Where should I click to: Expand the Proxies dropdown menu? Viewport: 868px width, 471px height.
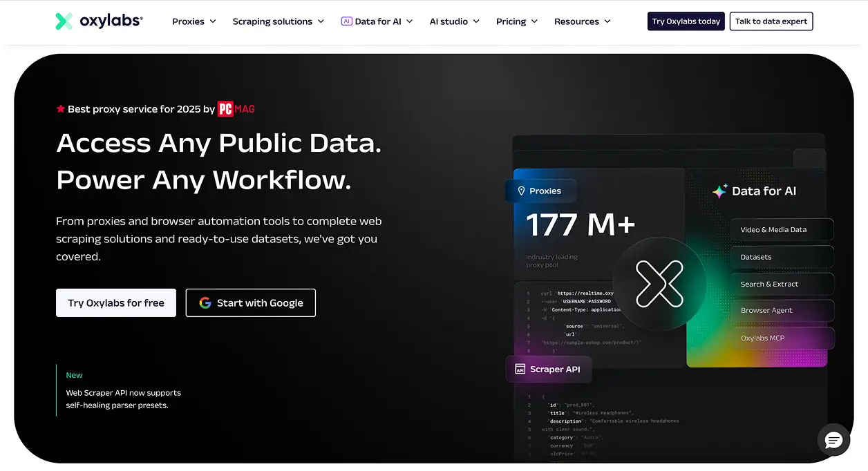point(194,21)
